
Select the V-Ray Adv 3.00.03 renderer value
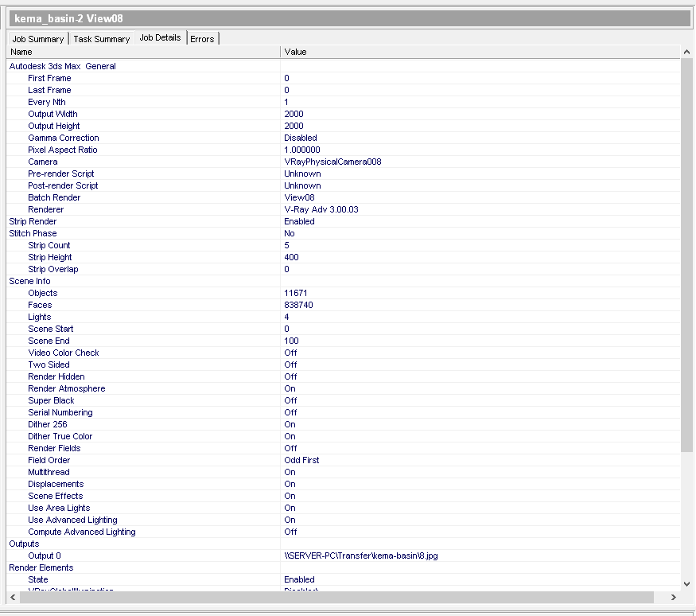tap(321, 209)
